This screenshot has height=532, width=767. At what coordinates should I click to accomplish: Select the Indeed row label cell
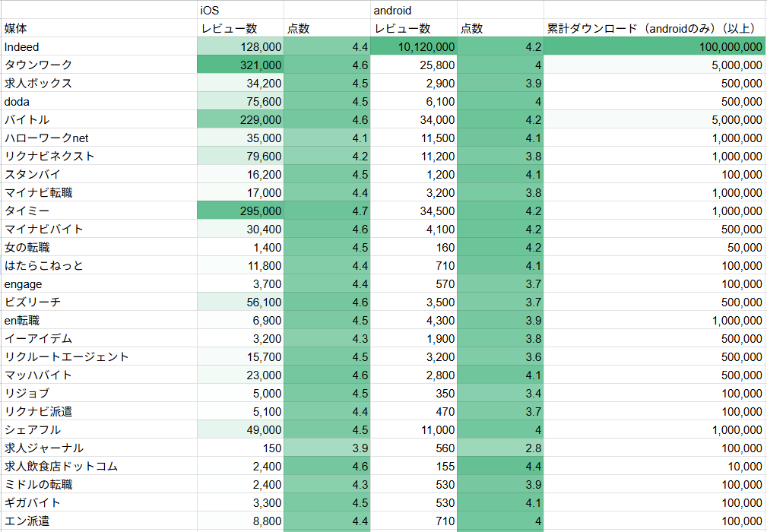[98, 47]
